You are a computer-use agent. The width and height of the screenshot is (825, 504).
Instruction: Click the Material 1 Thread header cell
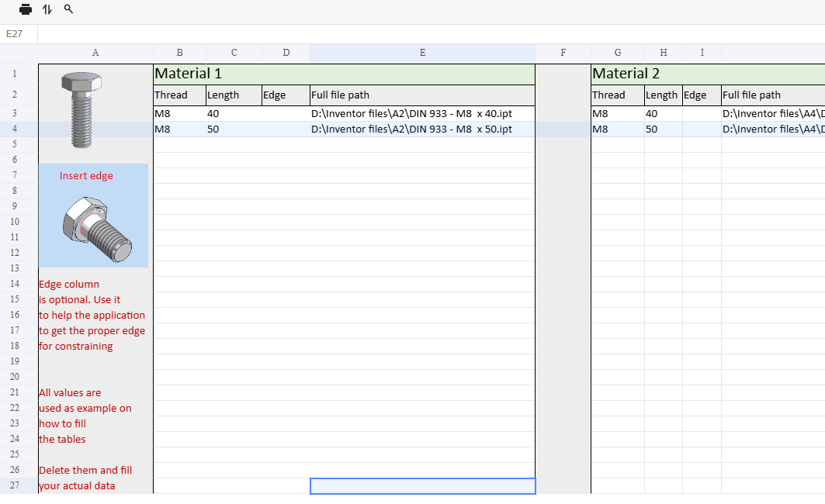click(179, 95)
